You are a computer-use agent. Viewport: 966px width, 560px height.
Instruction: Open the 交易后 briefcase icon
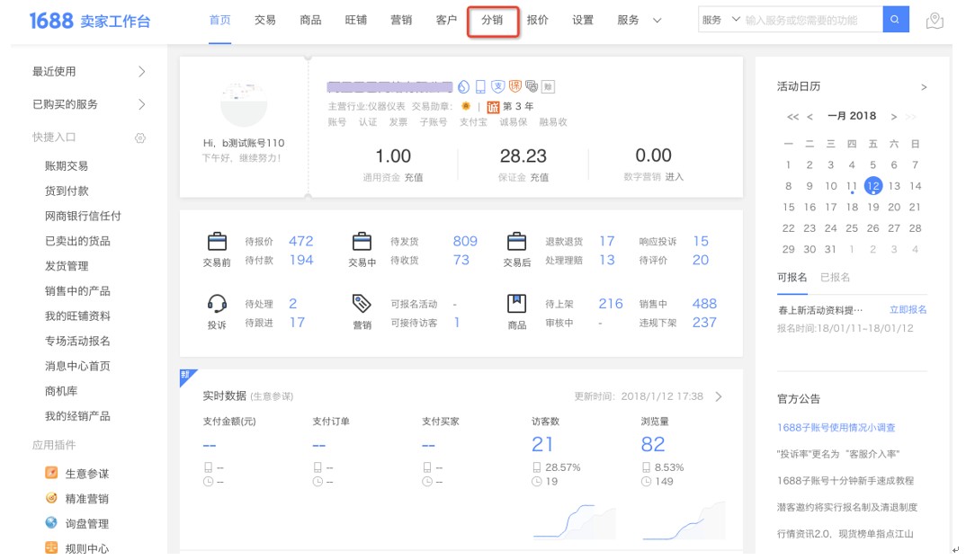[x=516, y=241]
